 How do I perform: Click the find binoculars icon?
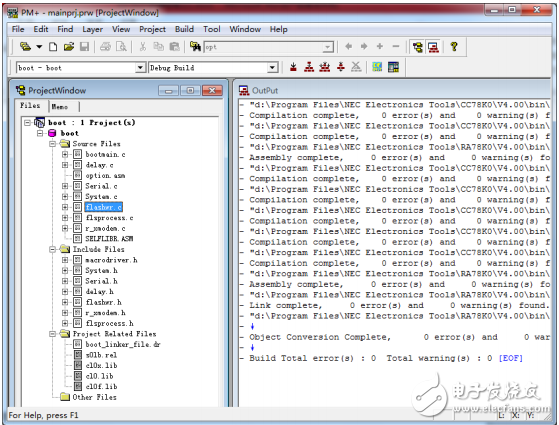(195, 46)
